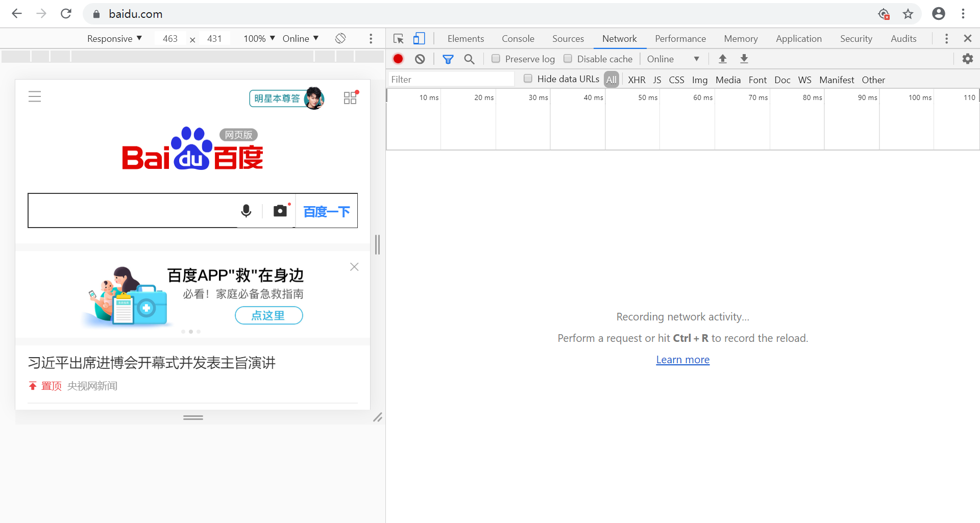980x523 pixels.
Task: Switch to the Memory tab
Action: 740,39
